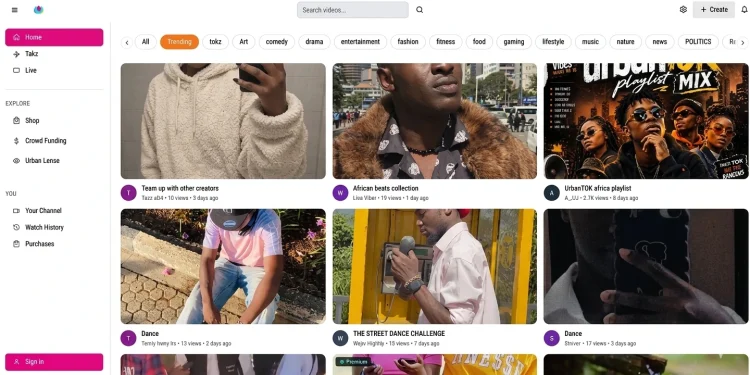The image size is (750, 375).
Task: Click the search magnifier icon
Action: pos(419,10)
